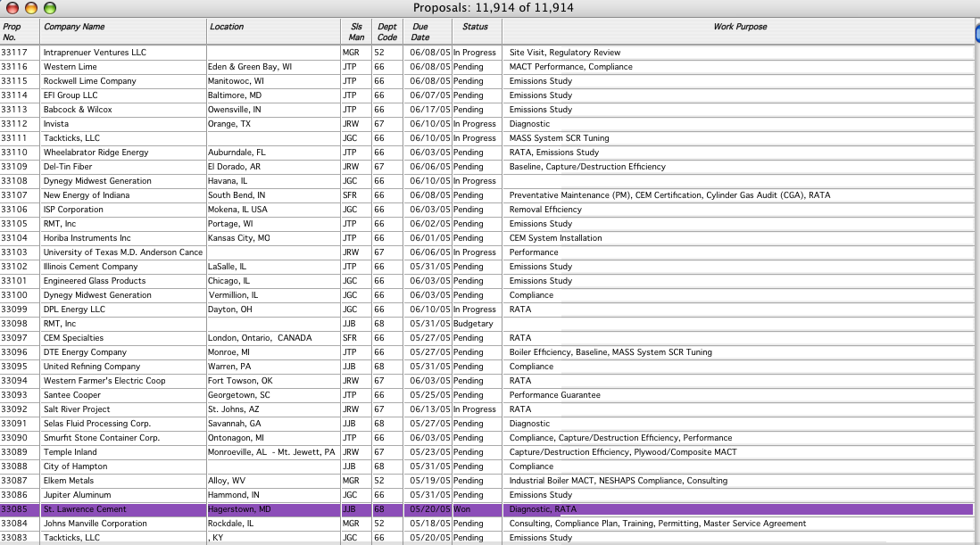Viewport: 980px width, 545px height.
Task: Select due date 05/18/05
Action: (x=430, y=524)
